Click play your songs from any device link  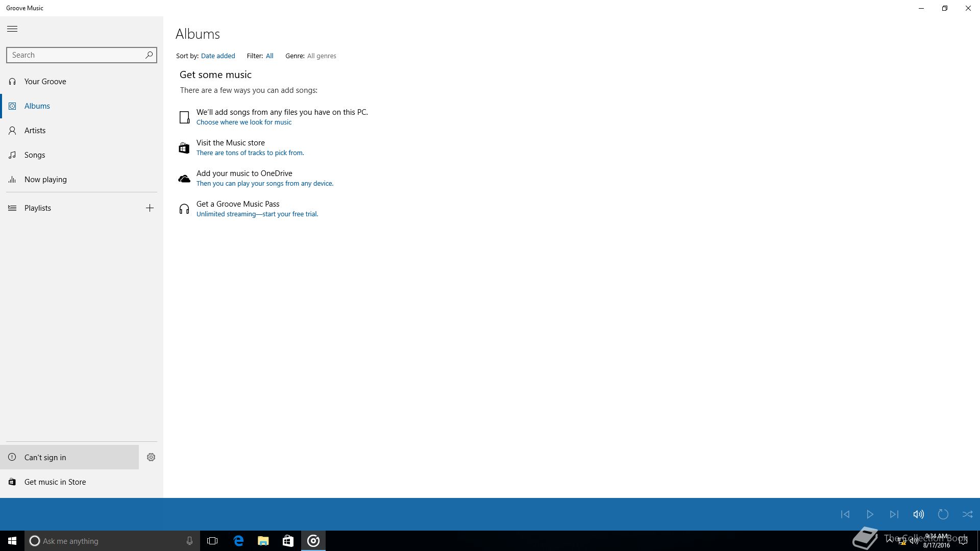(x=265, y=183)
